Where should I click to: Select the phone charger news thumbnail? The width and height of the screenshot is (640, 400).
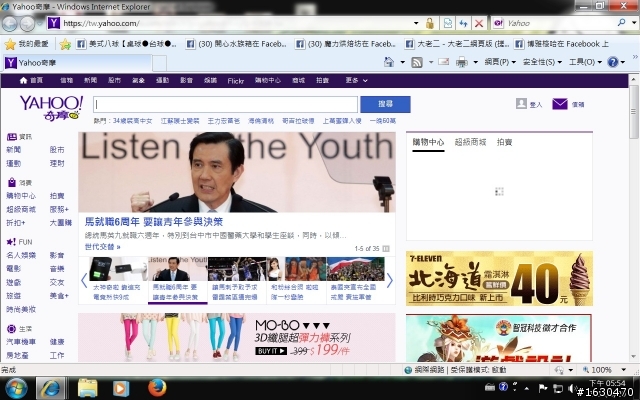pos(118,280)
